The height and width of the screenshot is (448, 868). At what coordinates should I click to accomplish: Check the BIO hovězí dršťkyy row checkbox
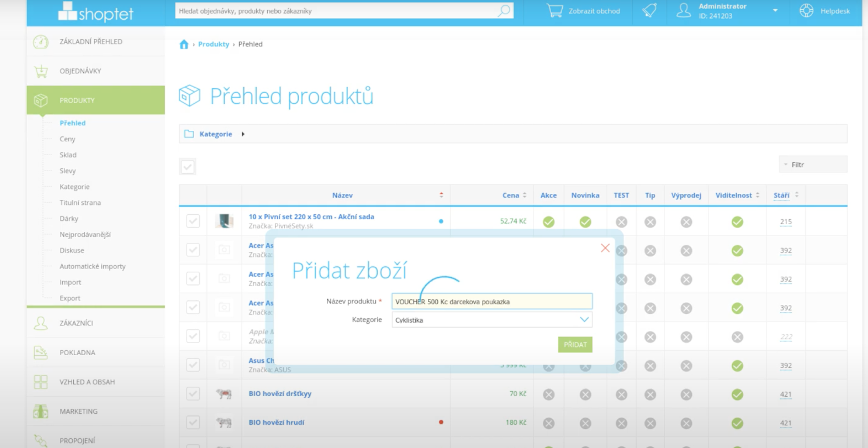193,393
